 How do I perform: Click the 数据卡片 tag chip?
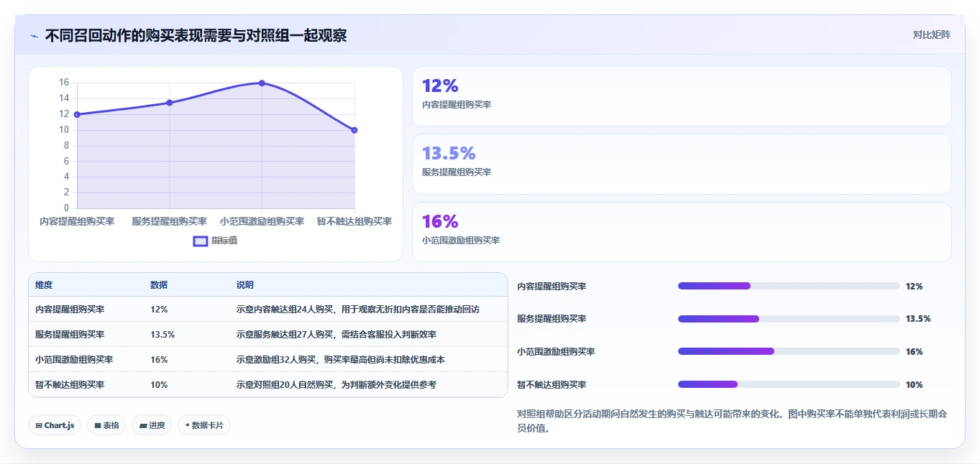[x=204, y=425]
